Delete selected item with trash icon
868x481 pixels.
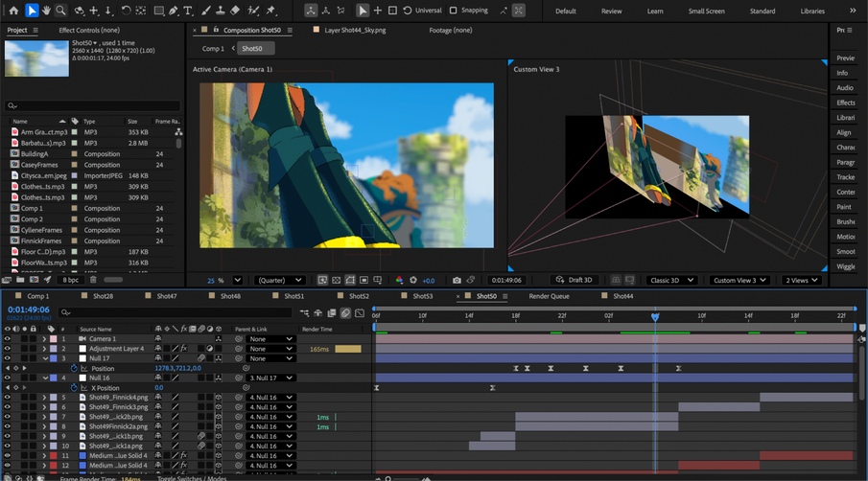tap(93, 280)
